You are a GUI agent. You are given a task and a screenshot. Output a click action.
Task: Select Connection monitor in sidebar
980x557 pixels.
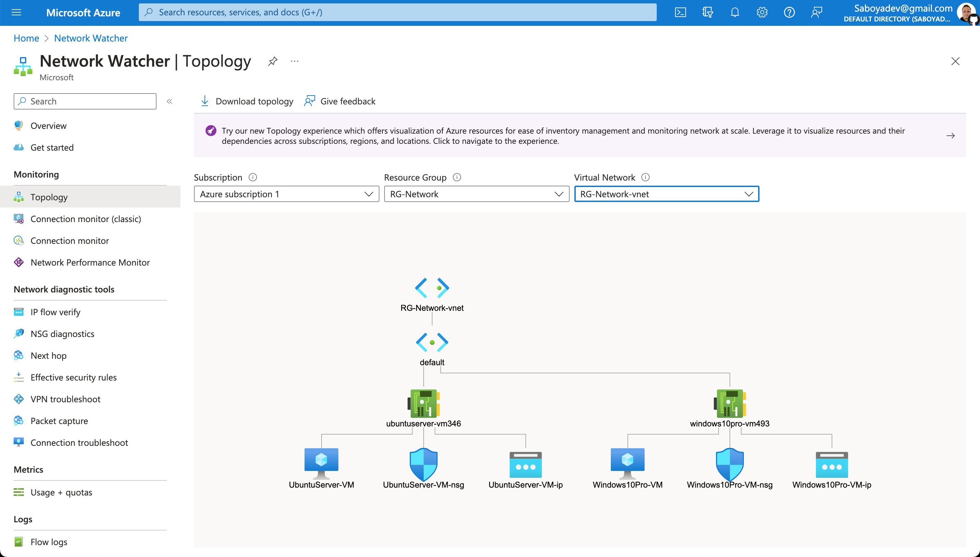pos(70,241)
